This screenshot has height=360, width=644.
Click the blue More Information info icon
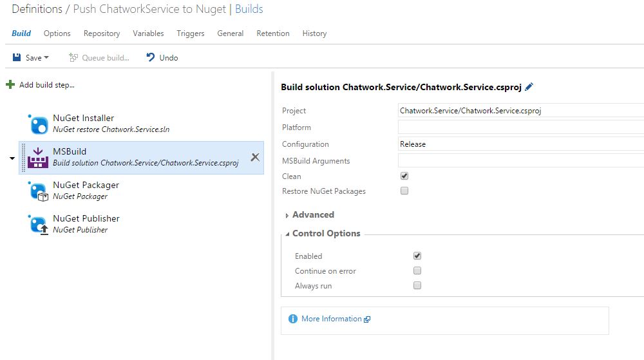tap(293, 319)
